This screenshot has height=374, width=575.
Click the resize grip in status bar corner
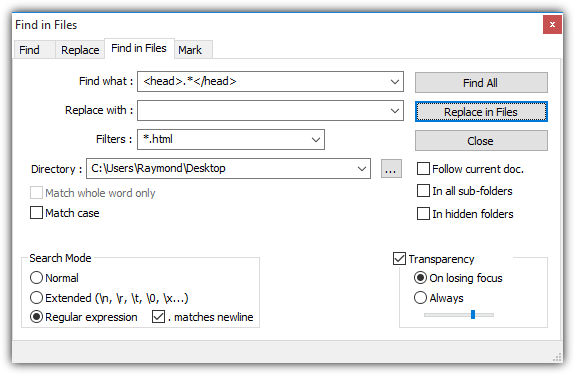tap(557, 358)
